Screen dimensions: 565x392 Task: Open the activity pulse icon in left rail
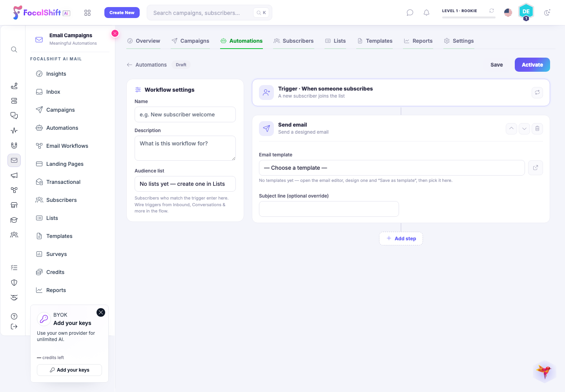(14, 131)
